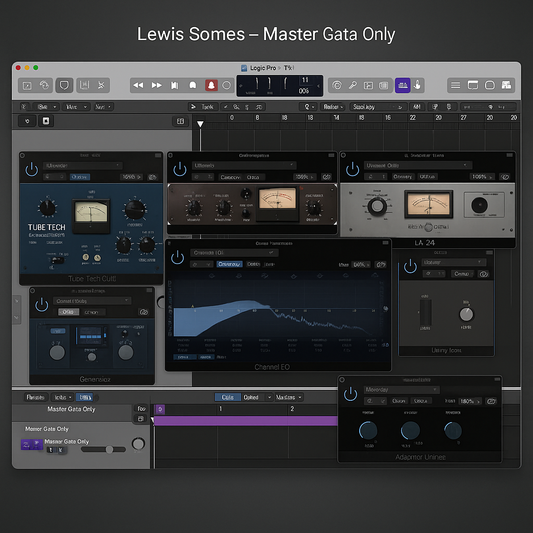Click the LCD position display
The image size is (533, 533).
pyautogui.click(x=279, y=86)
